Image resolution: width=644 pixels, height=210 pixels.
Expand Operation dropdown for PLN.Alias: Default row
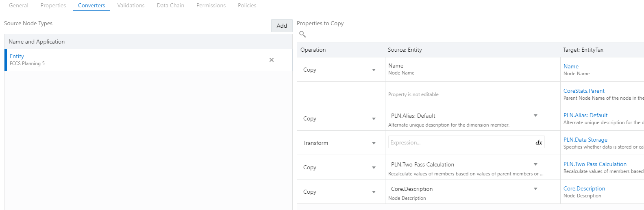pyautogui.click(x=374, y=119)
